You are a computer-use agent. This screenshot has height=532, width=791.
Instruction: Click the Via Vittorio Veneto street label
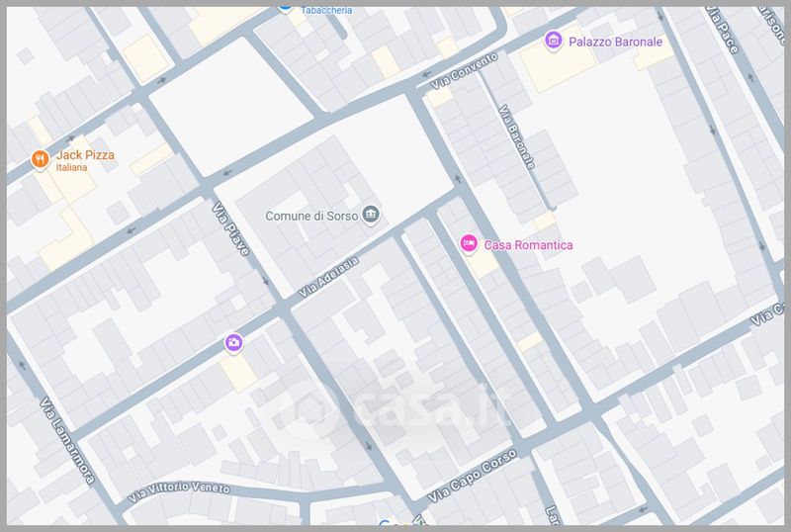coord(186,489)
